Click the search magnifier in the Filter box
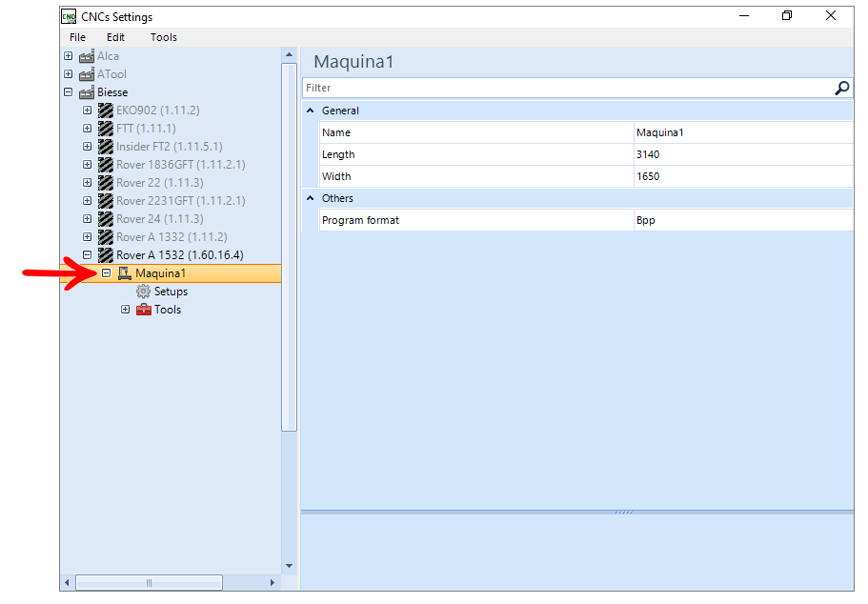 point(841,88)
